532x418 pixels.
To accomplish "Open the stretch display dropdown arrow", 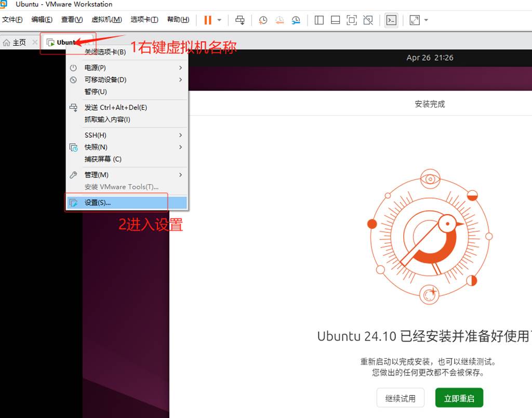I will click(x=426, y=20).
